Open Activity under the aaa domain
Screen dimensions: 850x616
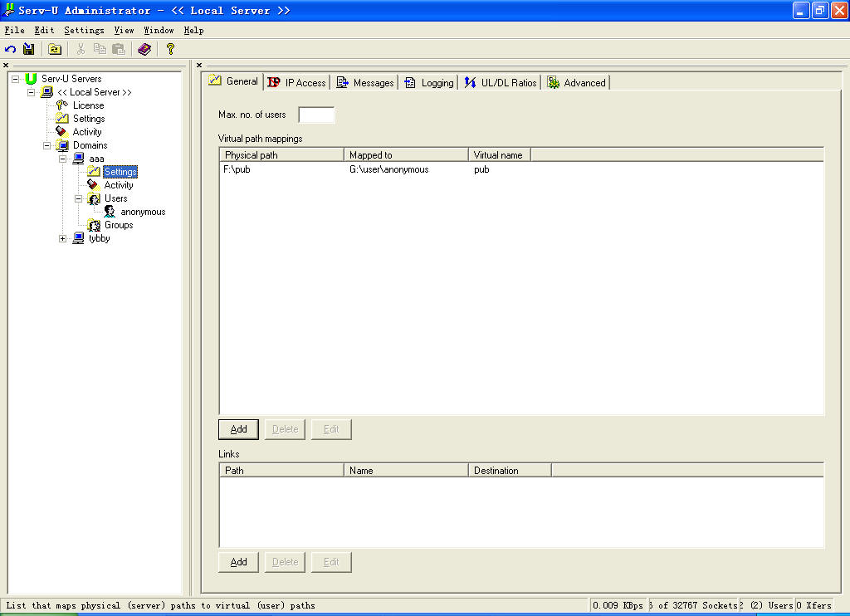tap(118, 185)
